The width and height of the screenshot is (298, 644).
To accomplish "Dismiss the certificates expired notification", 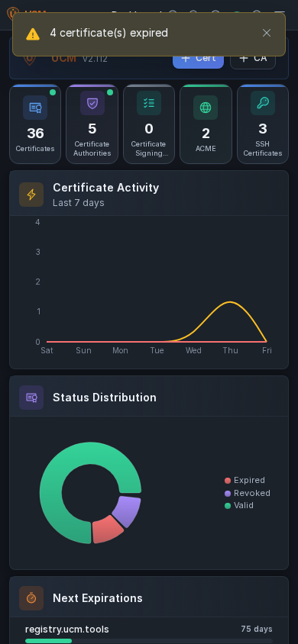I will 267,34.
